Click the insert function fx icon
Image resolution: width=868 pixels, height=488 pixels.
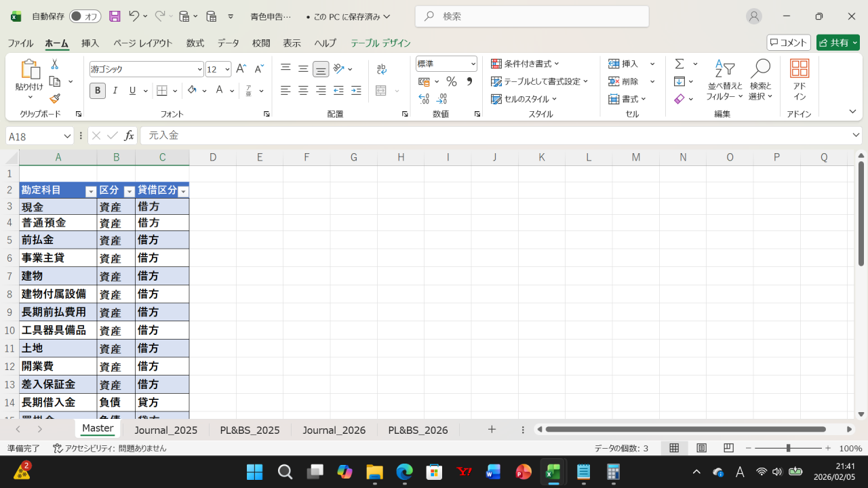[129, 136]
